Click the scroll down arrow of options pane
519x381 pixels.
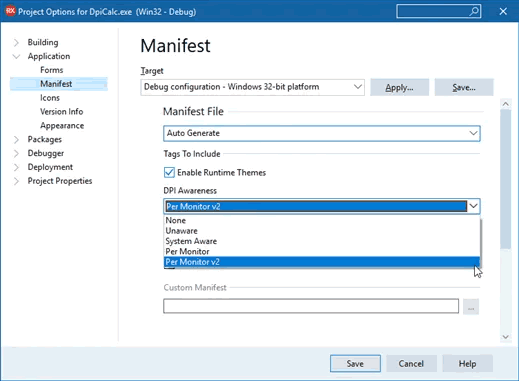[505, 337]
